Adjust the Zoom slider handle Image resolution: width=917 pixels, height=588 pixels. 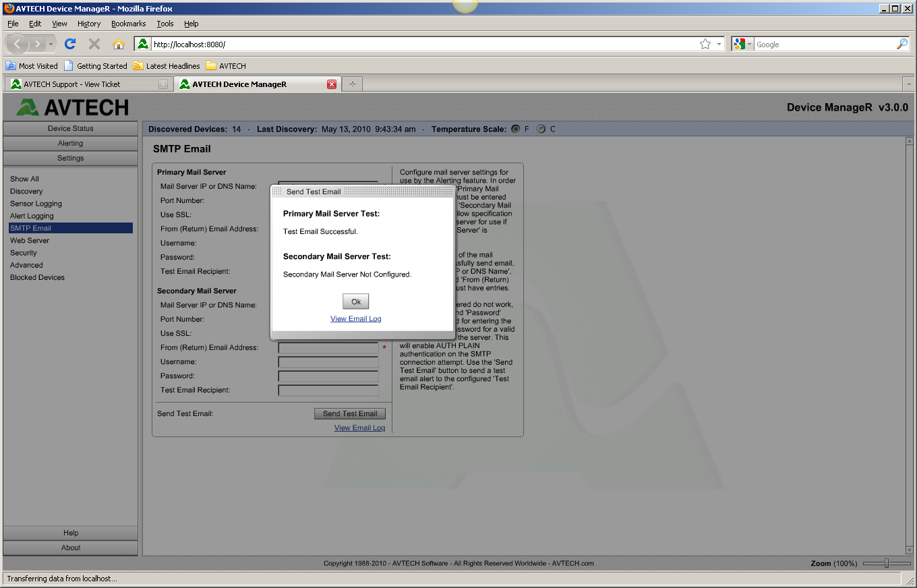click(x=887, y=563)
